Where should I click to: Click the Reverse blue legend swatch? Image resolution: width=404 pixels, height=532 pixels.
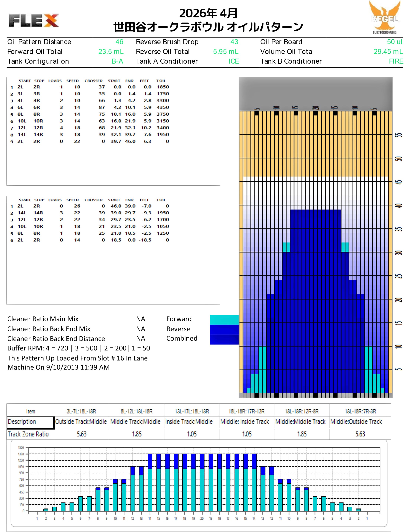coord(224,330)
